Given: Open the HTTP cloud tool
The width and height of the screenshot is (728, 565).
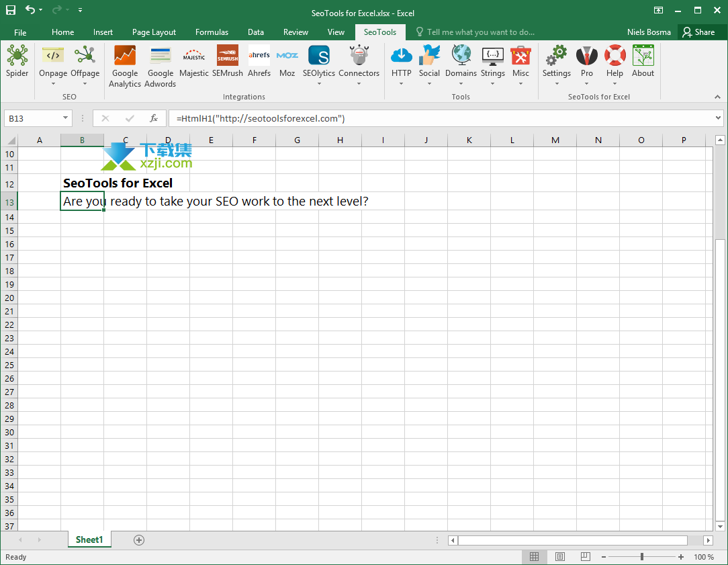Looking at the screenshot, I should (x=401, y=65).
